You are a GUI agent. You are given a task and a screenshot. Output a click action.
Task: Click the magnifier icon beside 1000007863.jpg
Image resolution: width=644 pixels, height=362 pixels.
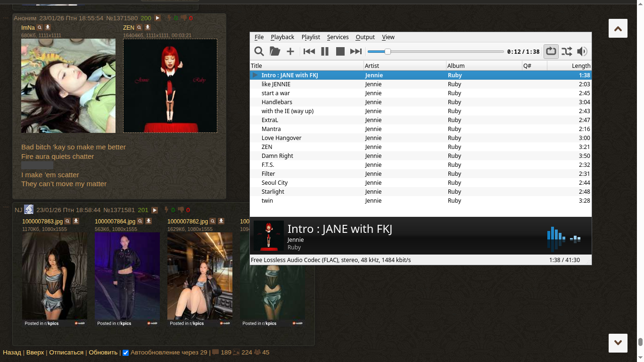pyautogui.click(x=68, y=221)
